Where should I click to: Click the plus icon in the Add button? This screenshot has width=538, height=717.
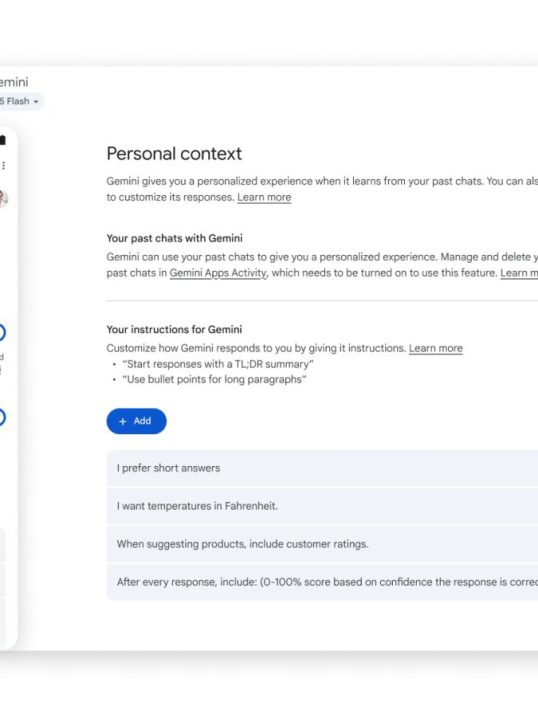coord(123,421)
